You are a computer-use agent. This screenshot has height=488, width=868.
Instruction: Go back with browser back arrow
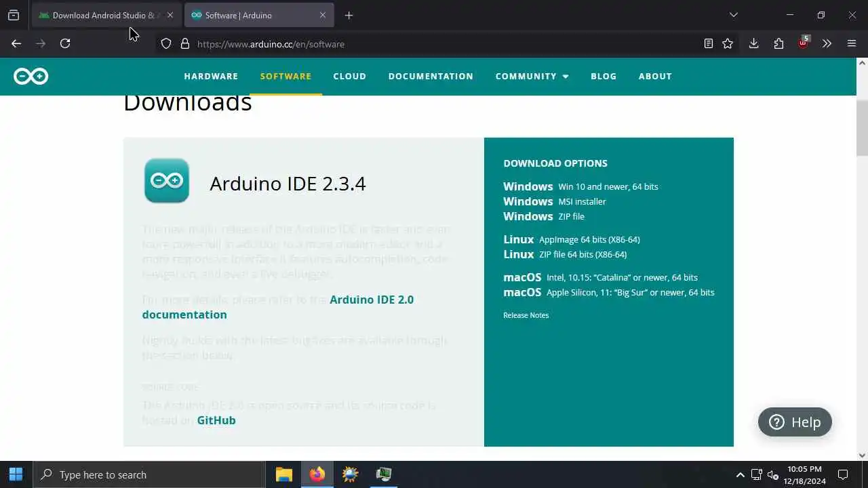16,43
